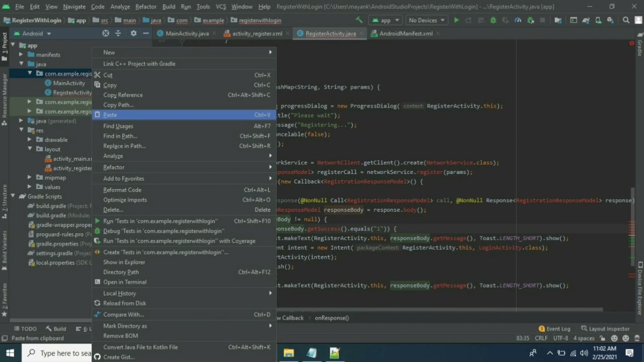Choose Paste from the context menu
The width and height of the screenshot is (644, 362).
click(x=184, y=115)
